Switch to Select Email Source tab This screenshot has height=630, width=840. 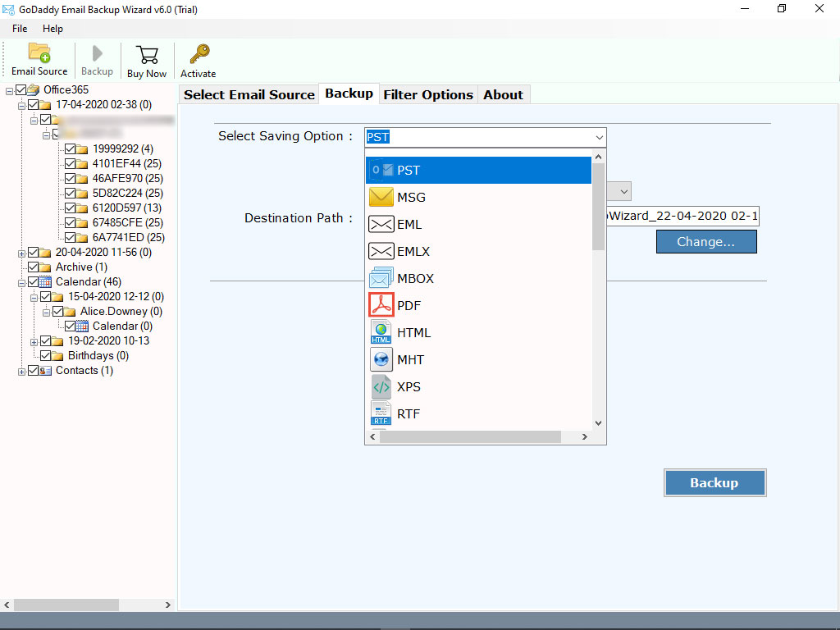coord(249,95)
